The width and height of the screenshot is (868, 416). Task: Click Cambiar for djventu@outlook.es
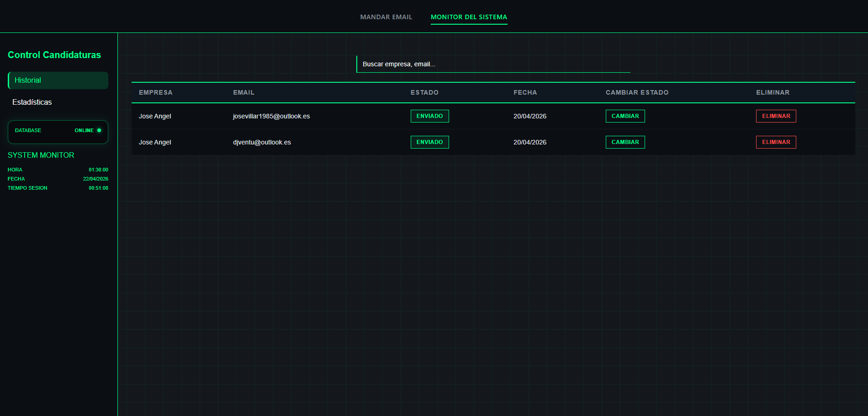[x=625, y=142]
